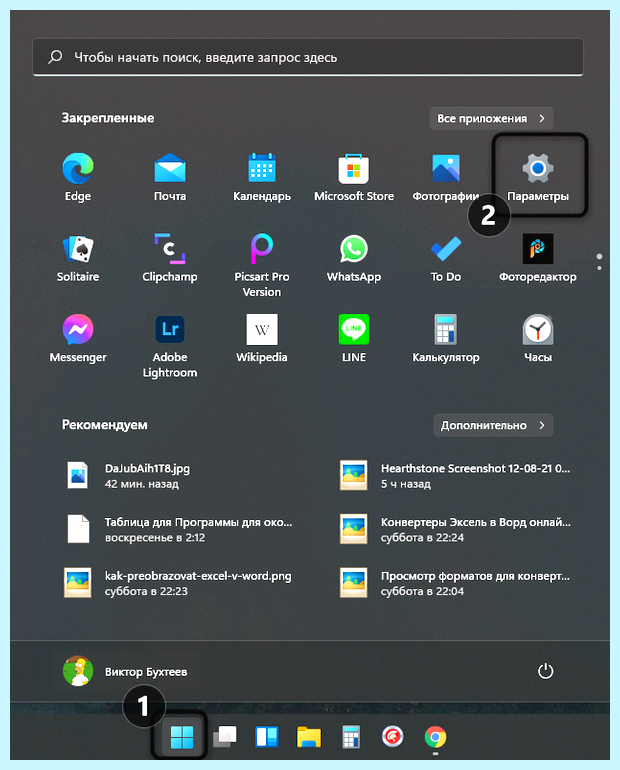The image size is (620, 770).
Task: Open kak-preobrazovat-excel-v-word.png file
Action: (x=179, y=583)
